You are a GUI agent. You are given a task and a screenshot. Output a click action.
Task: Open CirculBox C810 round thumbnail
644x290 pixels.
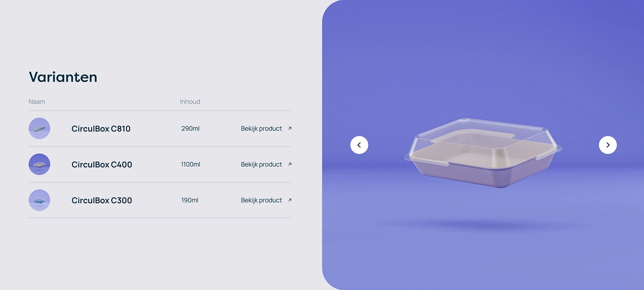click(40, 129)
